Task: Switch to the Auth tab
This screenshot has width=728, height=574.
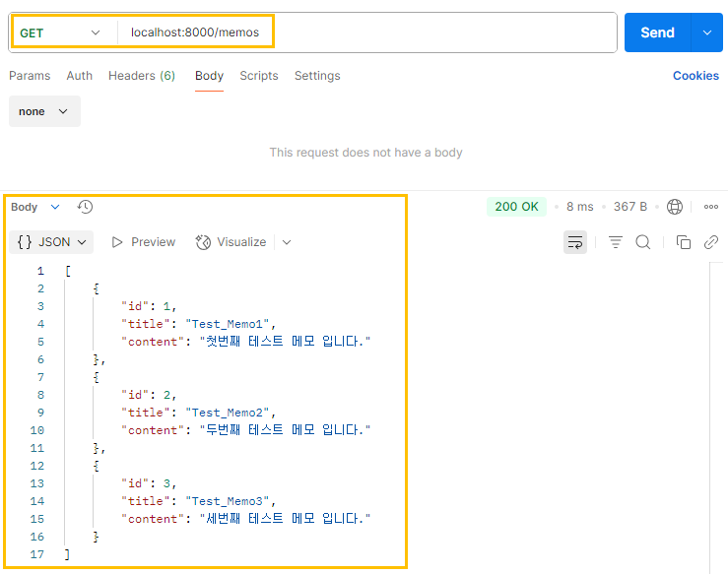Action: 80,76
